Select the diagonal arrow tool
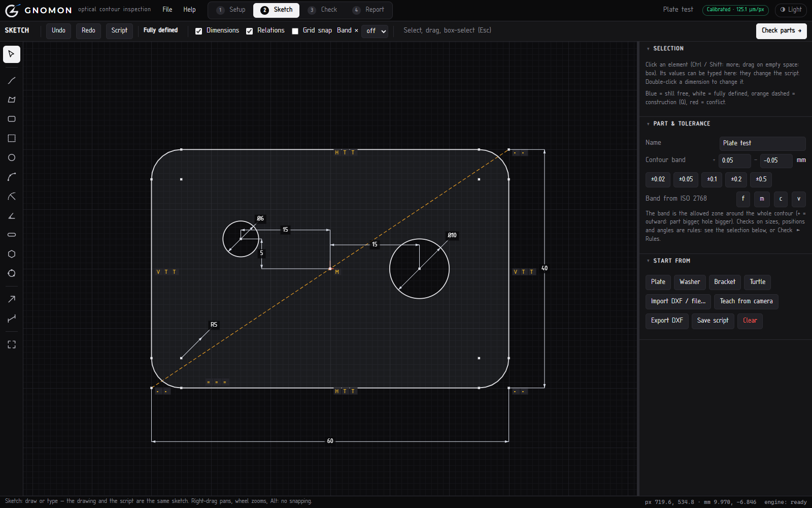The width and height of the screenshot is (812, 508). 12,299
